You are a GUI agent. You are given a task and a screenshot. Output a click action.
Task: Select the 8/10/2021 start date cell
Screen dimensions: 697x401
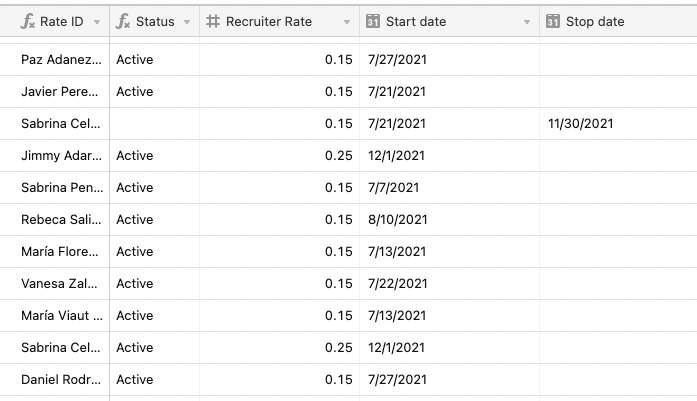pyautogui.click(x=449, y=220)
